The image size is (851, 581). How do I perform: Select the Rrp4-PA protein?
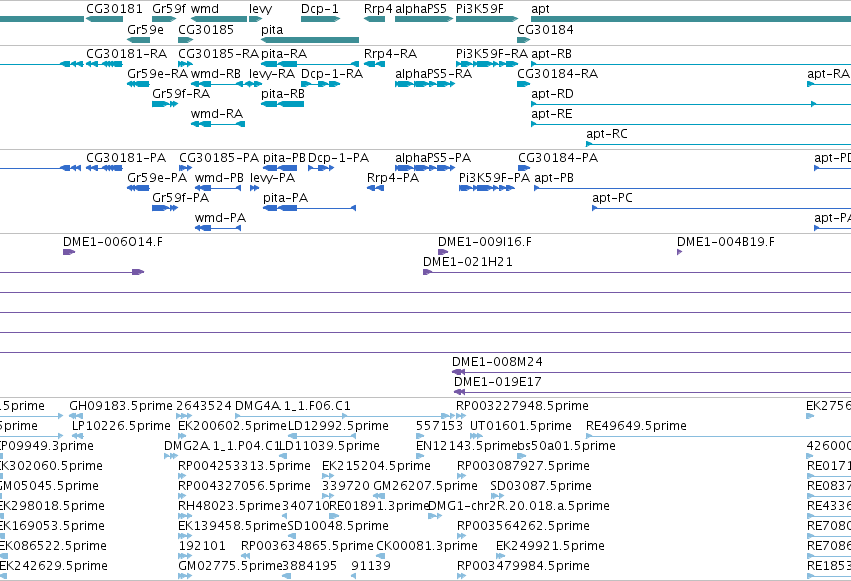pyautogui.click(x=376, y=188)
